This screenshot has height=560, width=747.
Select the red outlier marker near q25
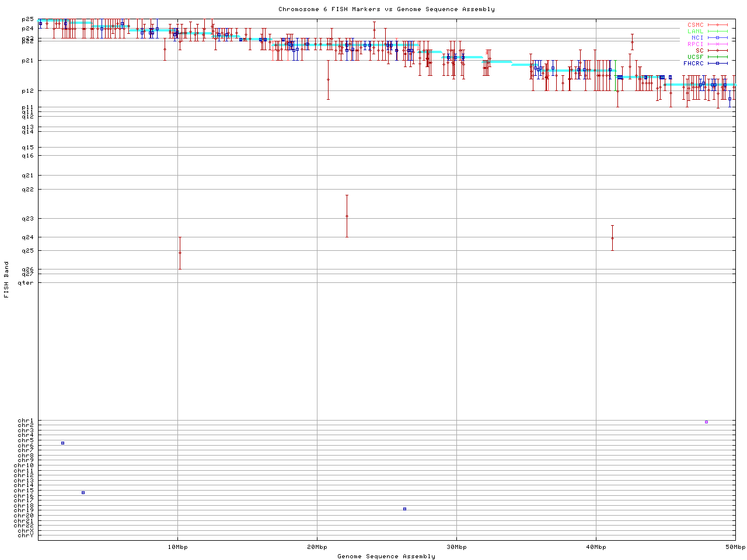point(180,253)
